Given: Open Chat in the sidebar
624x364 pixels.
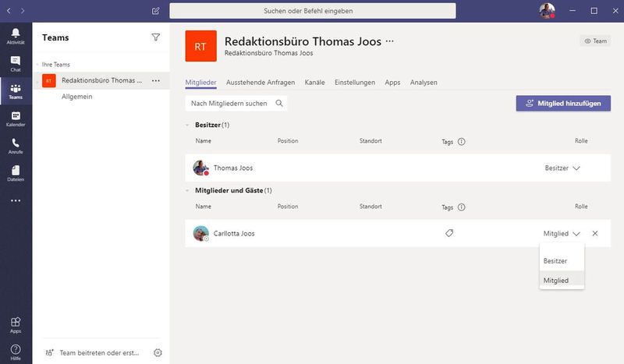Looking at the screenshot, I should pyautogui.click(x=16, y=63).
